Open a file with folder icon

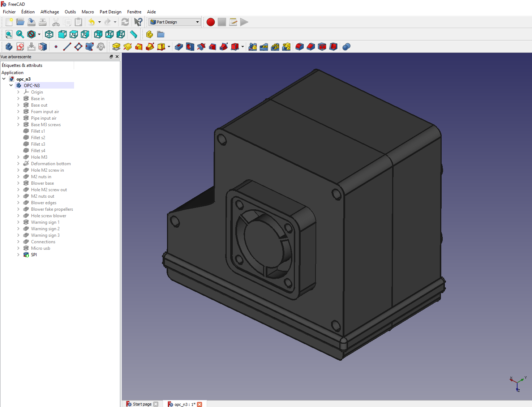[x=20, y=22]
